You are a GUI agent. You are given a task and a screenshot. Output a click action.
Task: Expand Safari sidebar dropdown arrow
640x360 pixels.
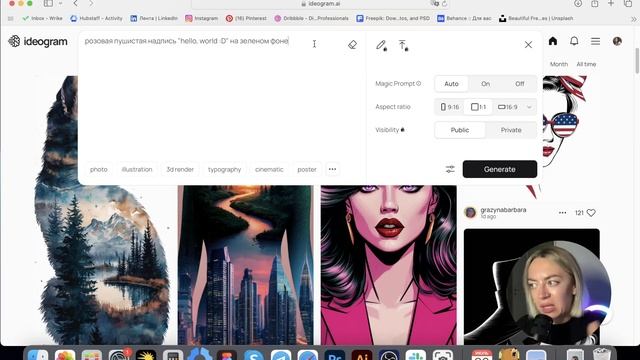tap(60, 3)
